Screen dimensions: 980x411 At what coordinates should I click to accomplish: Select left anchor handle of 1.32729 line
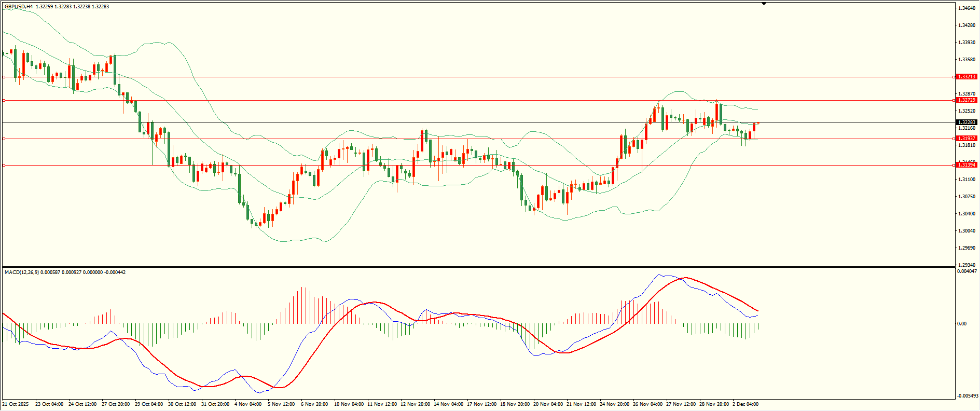click(x=4, y=100)
